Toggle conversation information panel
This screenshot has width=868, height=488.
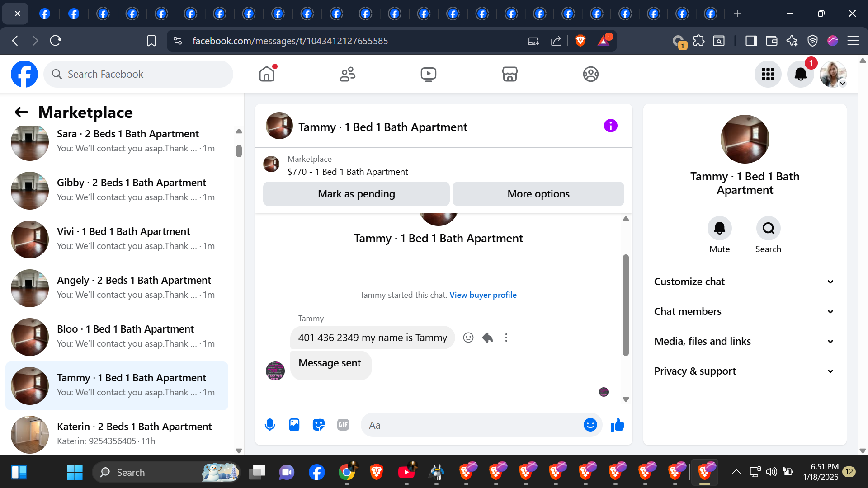[610, 126]
